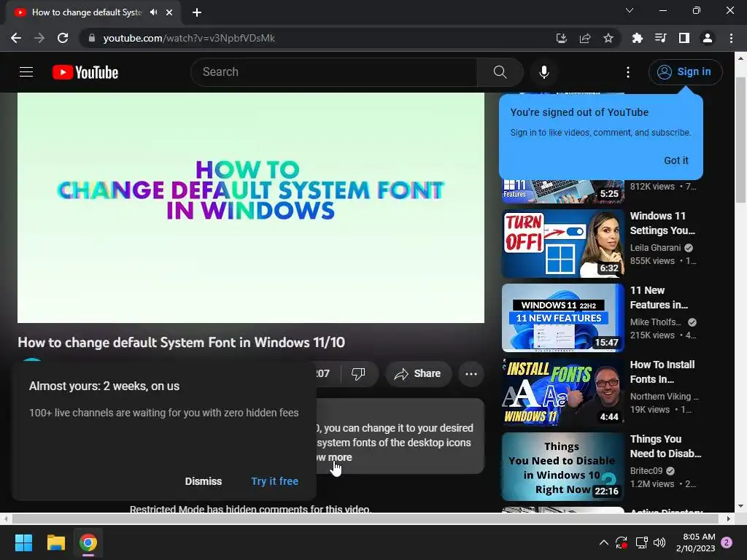This screenshot has width=747, height=560.
Task: Open the volume icon in system tray
Action: pos(659,542)
